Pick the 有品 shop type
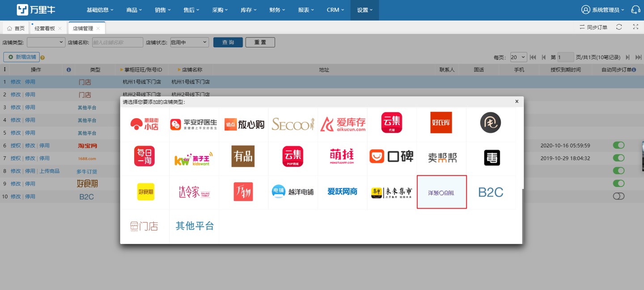 (x=243, y=156)
